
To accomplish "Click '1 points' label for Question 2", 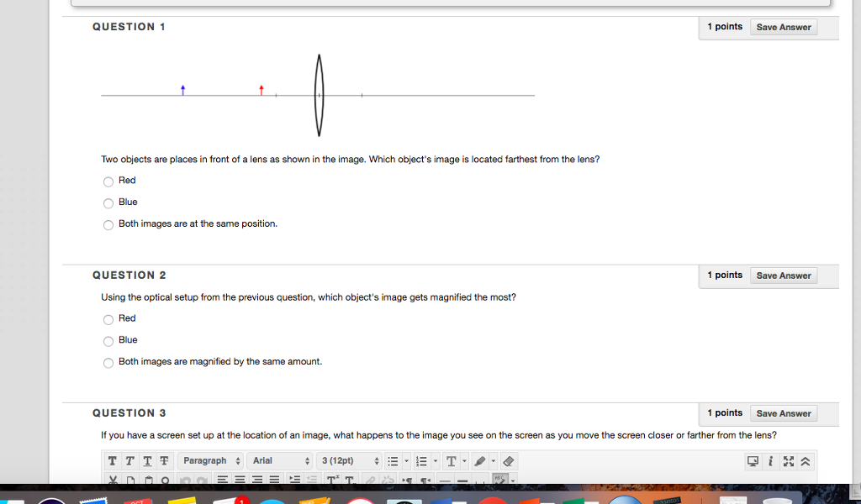I will coord(725,275).
